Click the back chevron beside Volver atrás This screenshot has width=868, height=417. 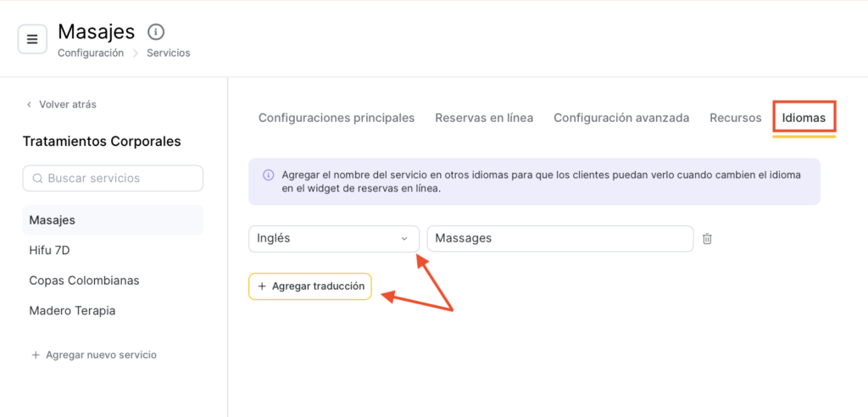(30, 105)
